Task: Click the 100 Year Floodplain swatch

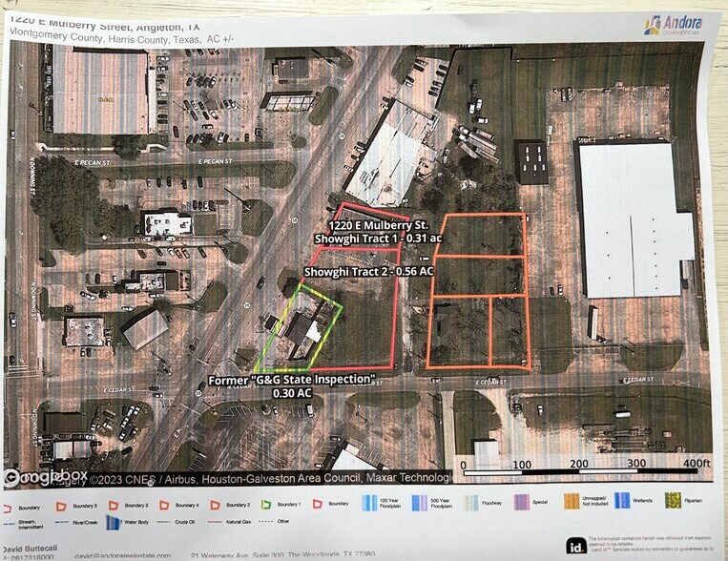Action: coord(369,503)
